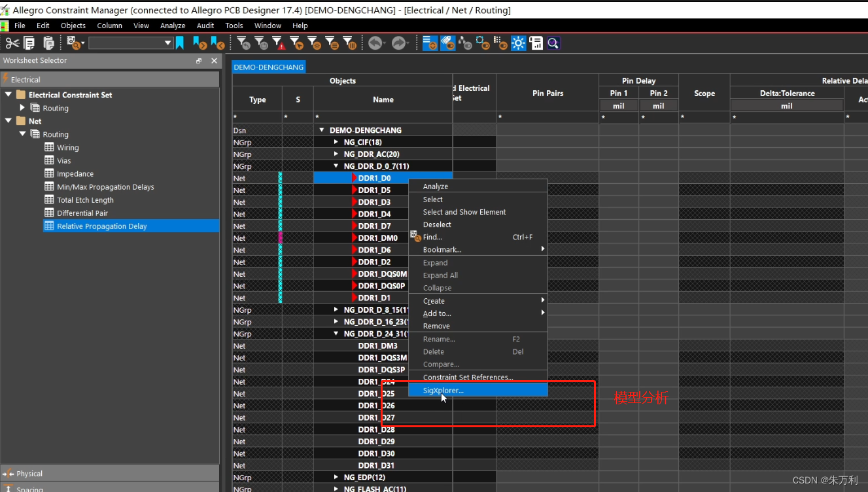The width and height of the screenshot is (868, 492).
Task: Open the Wiring worksheet
Action: coord(67,147)
